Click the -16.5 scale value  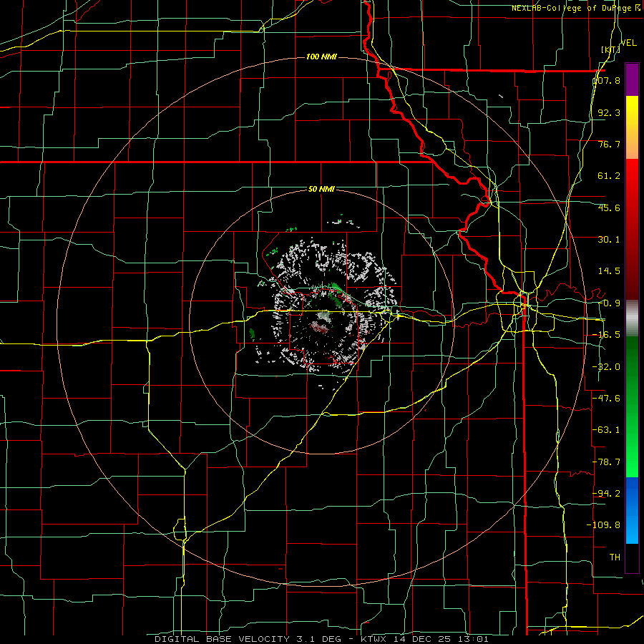(x=607, y=335)
